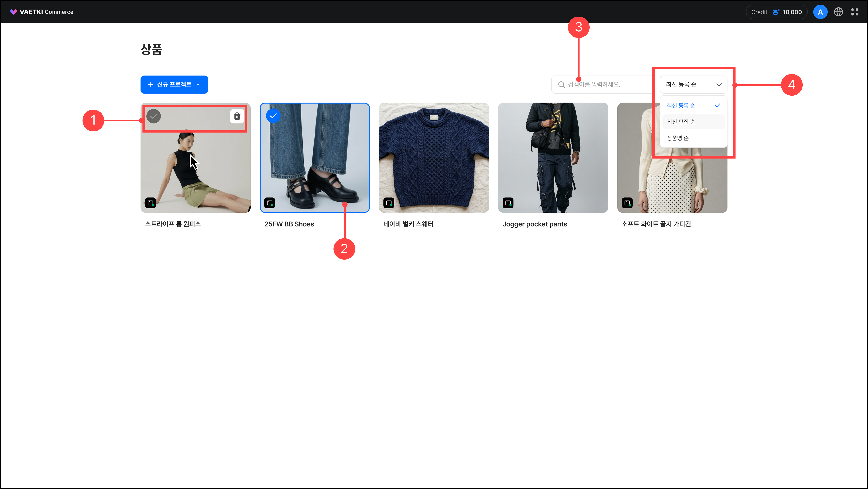
Task: Collapse the 최신 등록 순 sort dropdown
Action: tap(693, 84)
